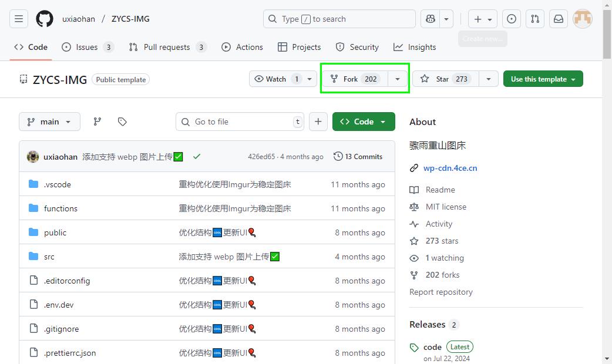This screenshot has height=364, width=612.
Task: Expand the main branch selector
Action: pos(49,122)
